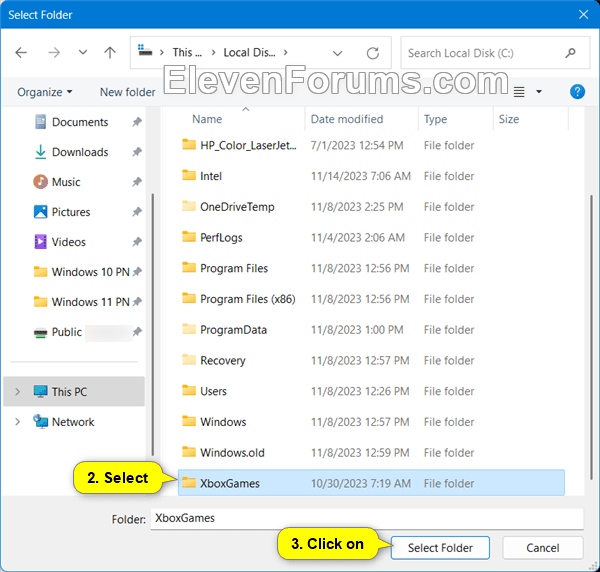This screenshot has width=600, height=572.
Task: Click 'This ...' breadcrumb in address bar
Action: pos(187,52)
